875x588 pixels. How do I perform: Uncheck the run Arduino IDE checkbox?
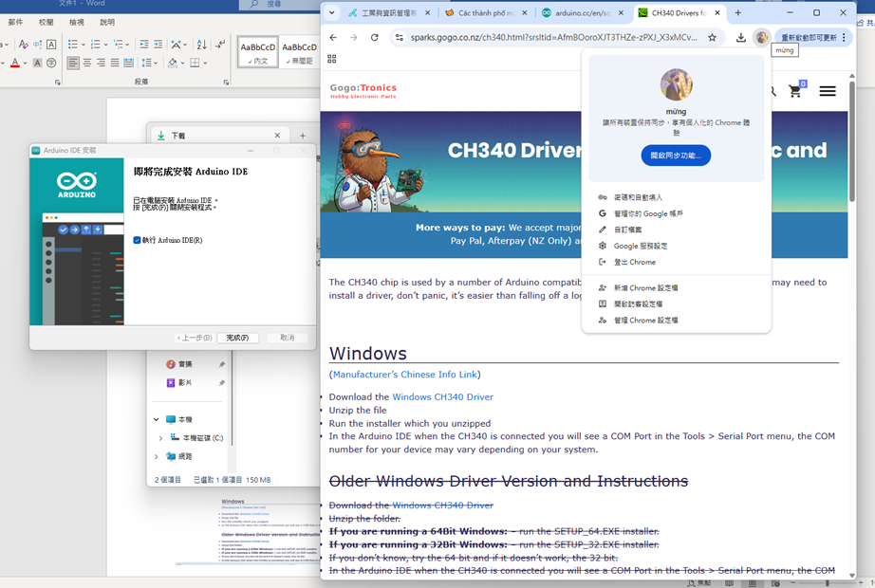pyautogui.click(x=138, y=241)
